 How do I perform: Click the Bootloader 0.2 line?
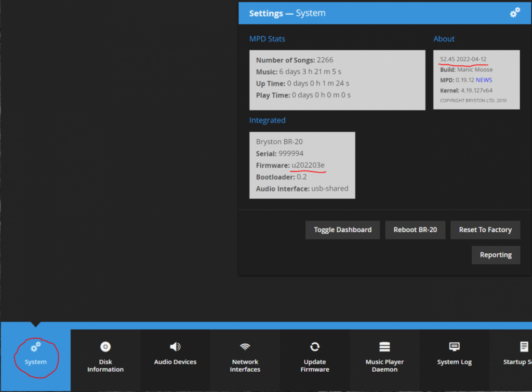[x=281, y=177]
